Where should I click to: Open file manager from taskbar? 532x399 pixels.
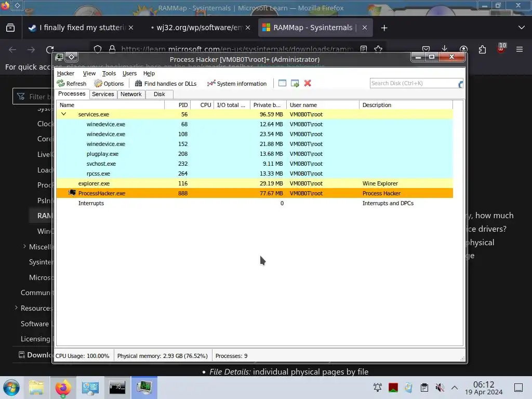pyautogui.click(x=36, y=388)
